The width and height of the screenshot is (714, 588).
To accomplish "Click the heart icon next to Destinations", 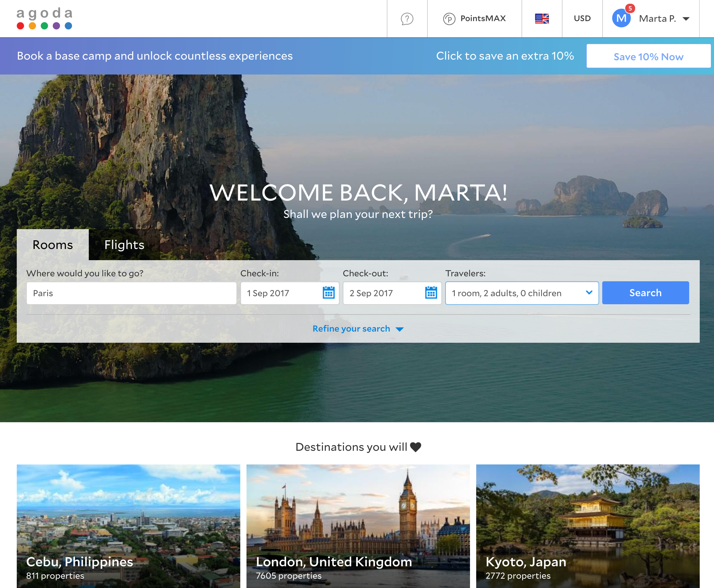I will point(416,447).
